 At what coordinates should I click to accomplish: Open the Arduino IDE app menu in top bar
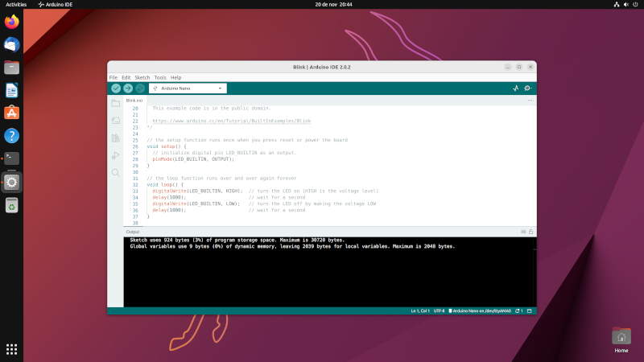pyautogui.click(x=56, y=5)
